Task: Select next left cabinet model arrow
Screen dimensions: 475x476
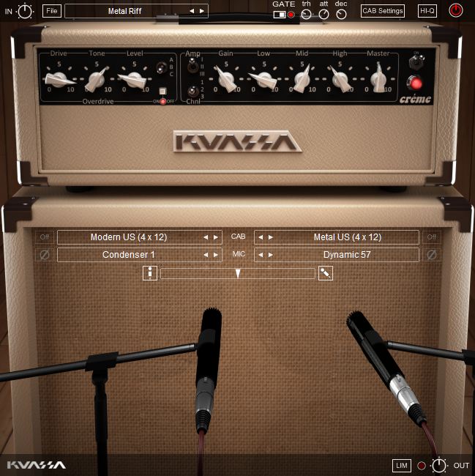Action: [216, 237]
